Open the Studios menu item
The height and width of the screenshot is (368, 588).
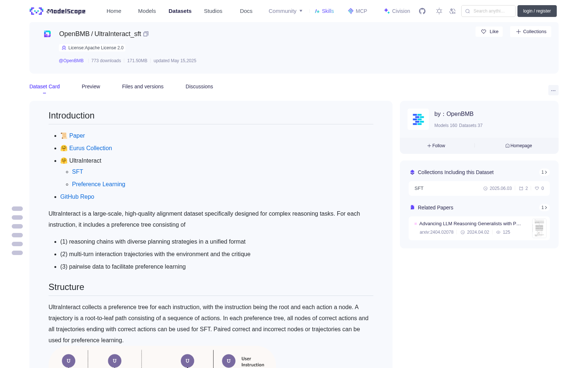(x=213, y=11)
